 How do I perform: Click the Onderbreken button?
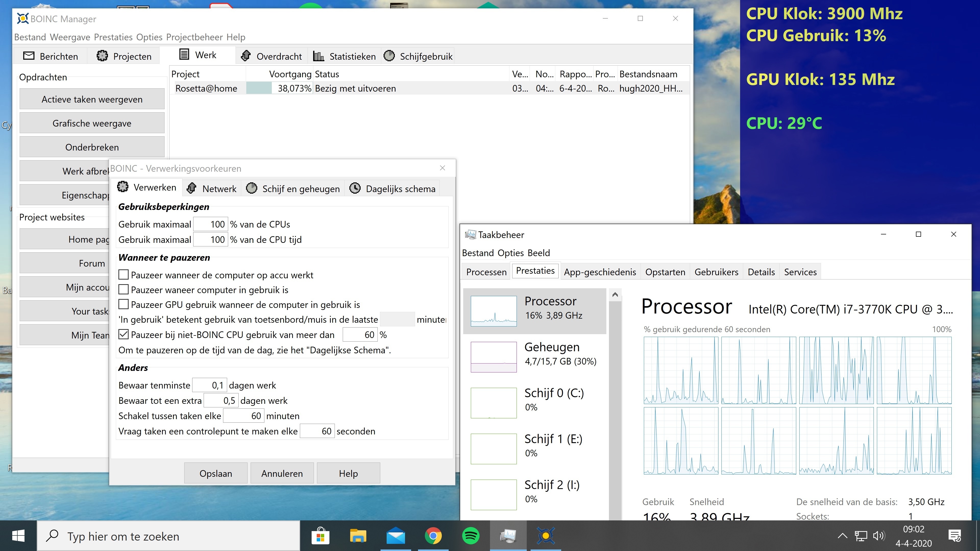tap(92, 147)
